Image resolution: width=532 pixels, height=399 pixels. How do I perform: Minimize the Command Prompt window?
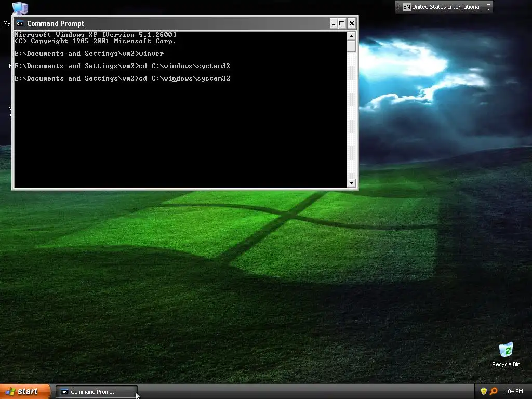pos(333,23)
